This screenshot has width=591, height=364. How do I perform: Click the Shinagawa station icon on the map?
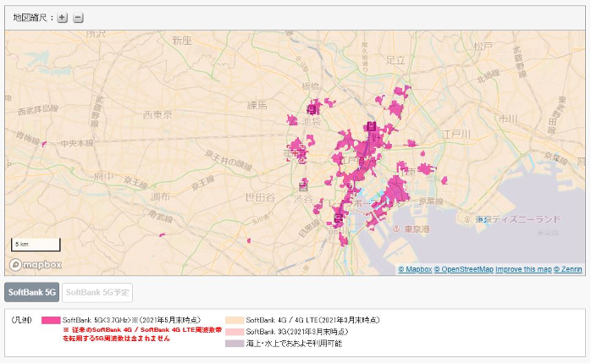339,218
